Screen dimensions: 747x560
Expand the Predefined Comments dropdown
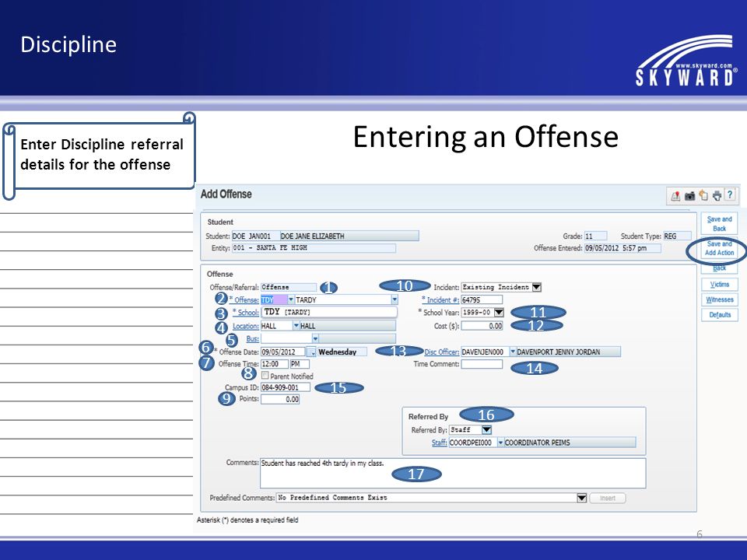click(x=581, y=498)
